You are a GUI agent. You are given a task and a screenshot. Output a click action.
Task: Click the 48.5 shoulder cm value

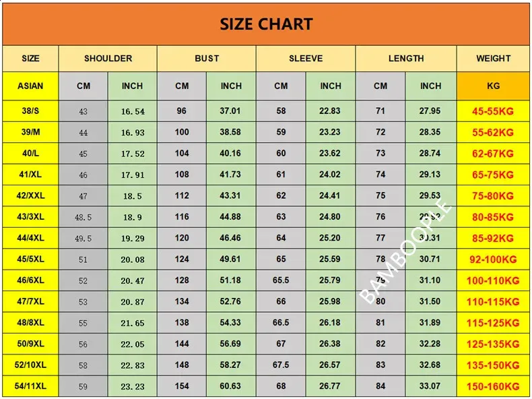point(84,217)
